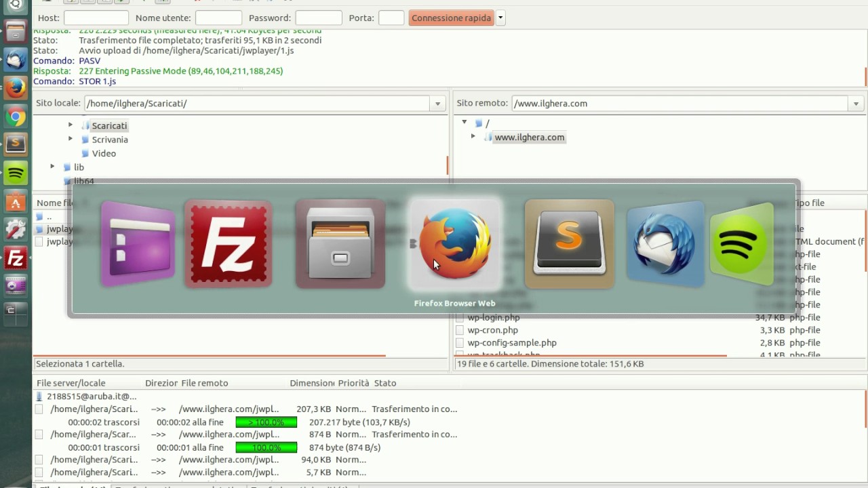This screenshot has height=488, width=868.
Task: Open the Connessione rapida history dropdown arrow
Action: pyautogui.click(x=500, y=18)
